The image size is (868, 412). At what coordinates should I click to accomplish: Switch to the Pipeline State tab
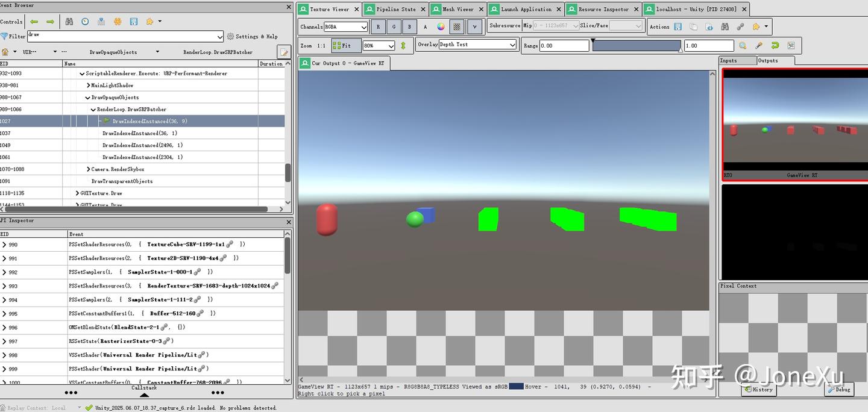click(x=395, y=9)
